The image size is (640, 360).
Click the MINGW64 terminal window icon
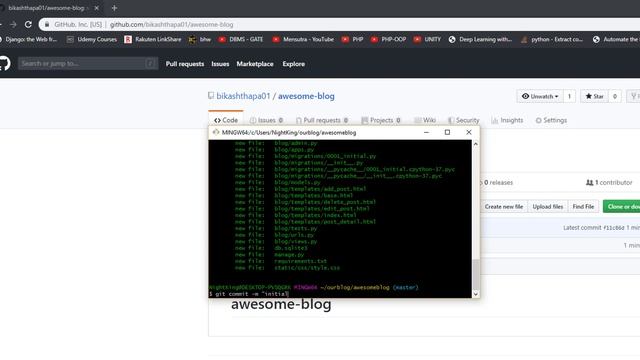[216, 132]
